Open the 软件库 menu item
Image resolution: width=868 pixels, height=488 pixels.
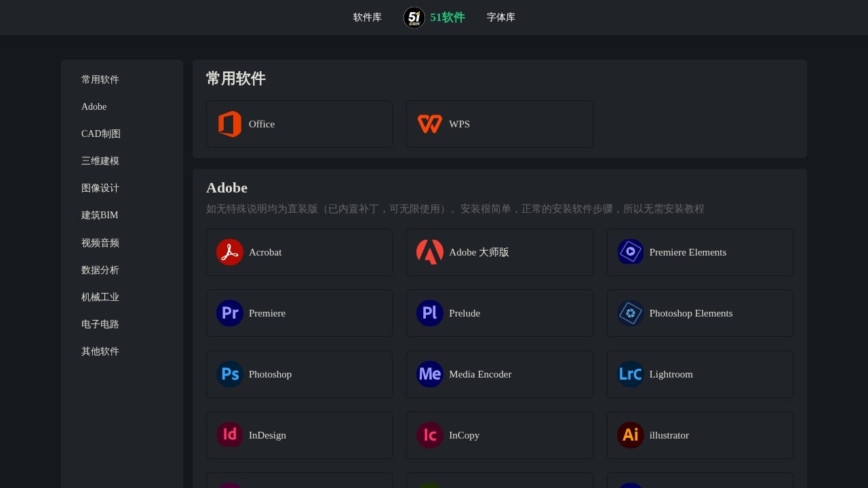coord(368,18)
